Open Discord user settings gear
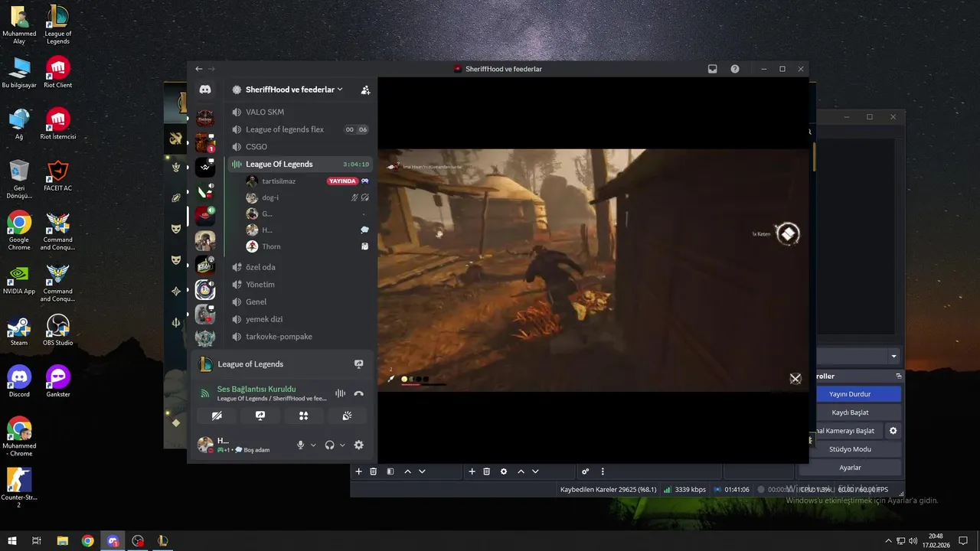This screenshot has width=980, height=551. click(358, 445)
